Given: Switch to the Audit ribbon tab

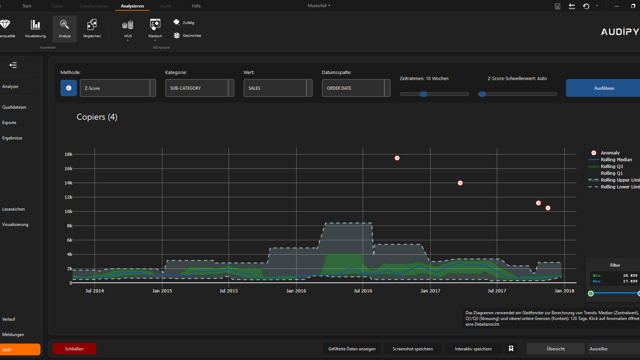Looking at the screenshot, I should pos(165,6).
